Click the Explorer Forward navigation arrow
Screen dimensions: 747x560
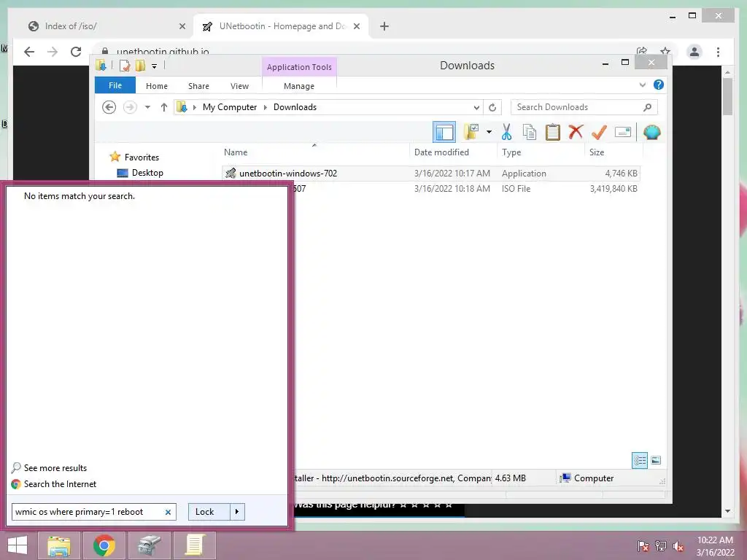coord(130,107)
